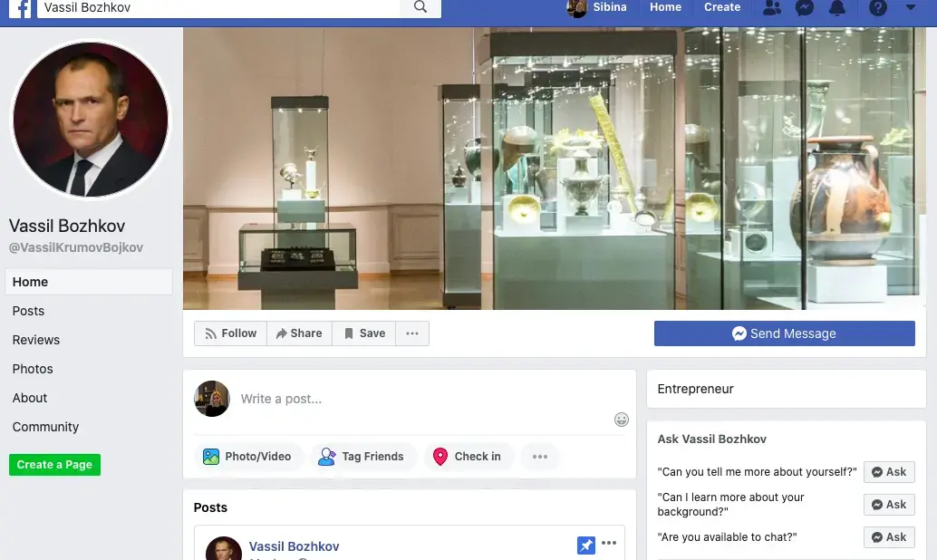Open the Notifications bell icon
Image resolution: width=937 pixels, height=560 pixels.
(837, 8)
